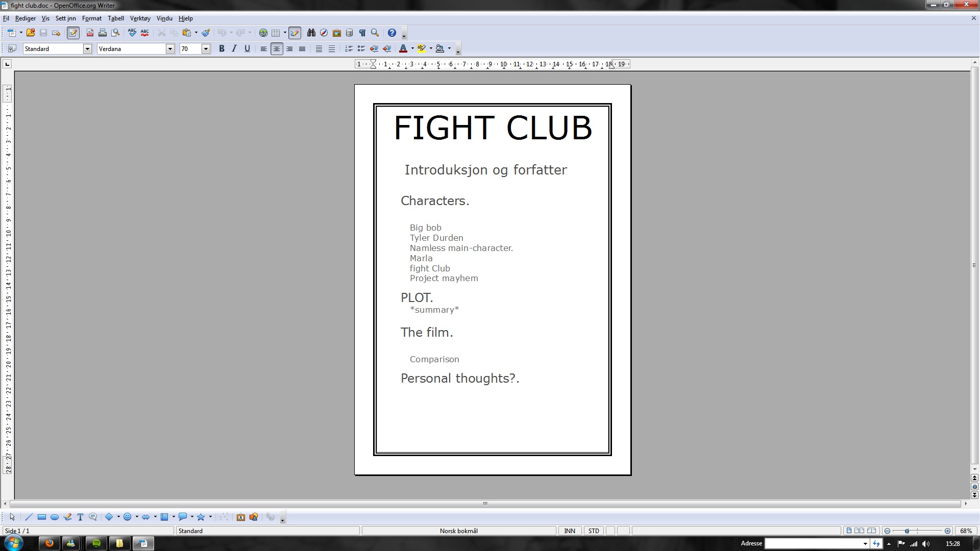Choose the Select arrow tool
The height and width of the screenshot is (551, 980).
click(x=12, y=517)
